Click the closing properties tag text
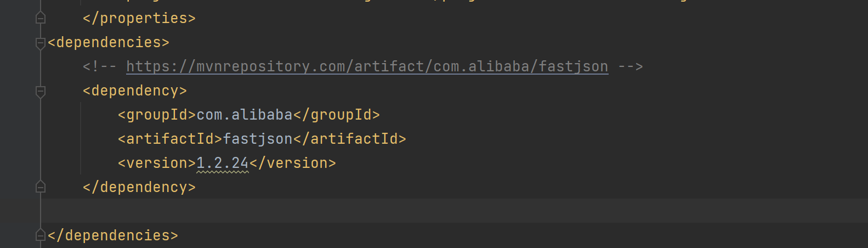Image resolution: width=868 pixels, height=248 pixels. tap(139, 19)
